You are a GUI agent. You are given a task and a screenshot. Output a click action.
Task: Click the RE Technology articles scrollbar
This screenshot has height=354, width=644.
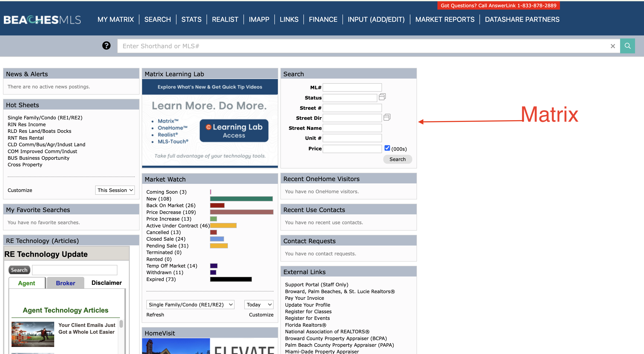point(121,324)
